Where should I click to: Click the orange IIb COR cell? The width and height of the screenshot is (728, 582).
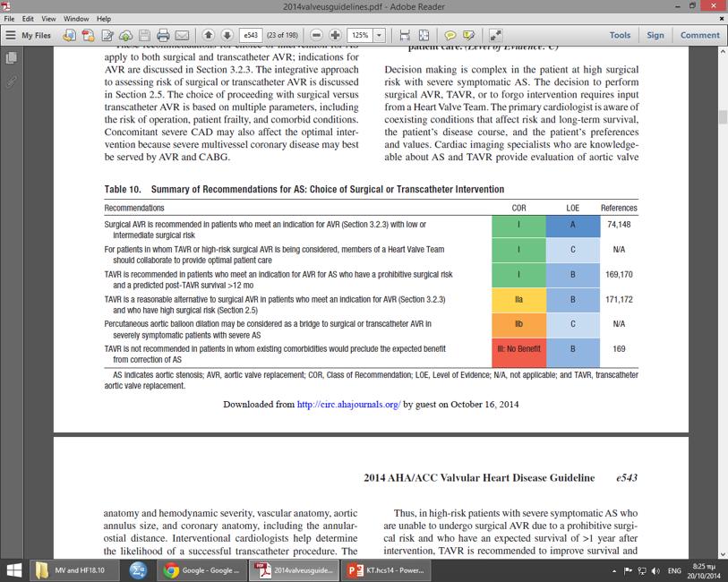point(518,324)
